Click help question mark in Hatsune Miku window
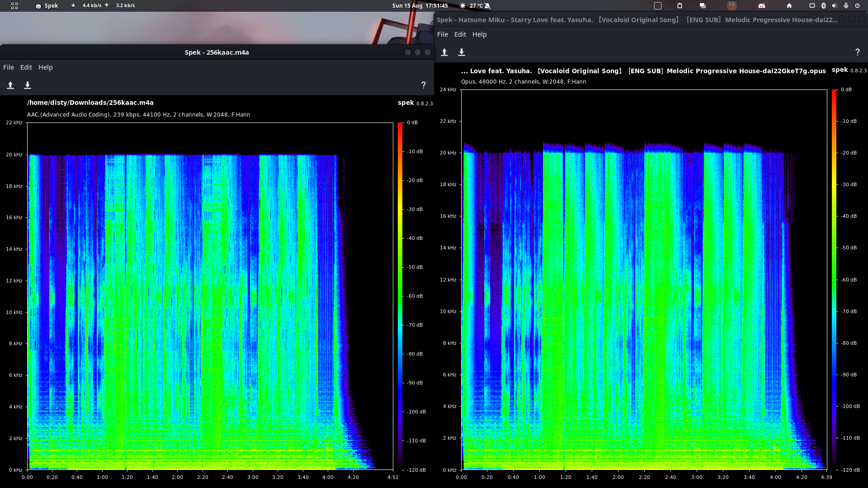The image size is (868, 488). coord(858,52)
